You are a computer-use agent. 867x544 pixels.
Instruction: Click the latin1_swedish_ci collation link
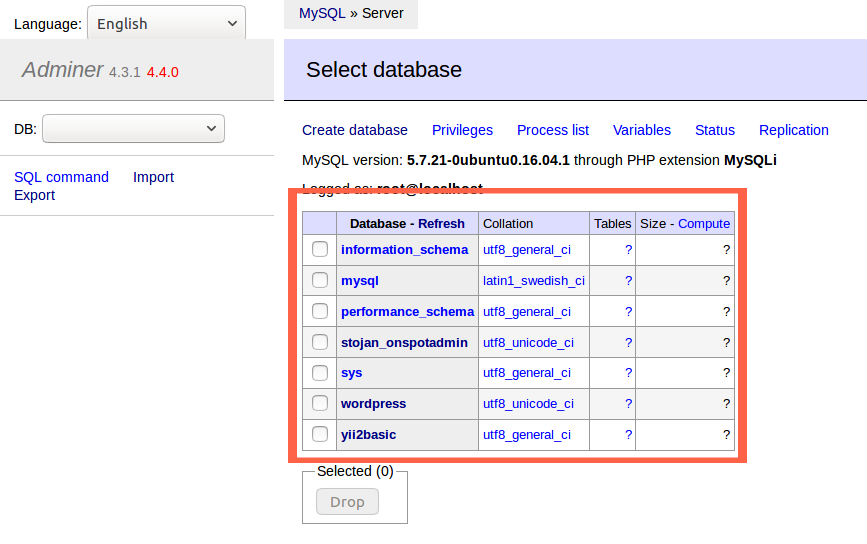click(534, 280)
